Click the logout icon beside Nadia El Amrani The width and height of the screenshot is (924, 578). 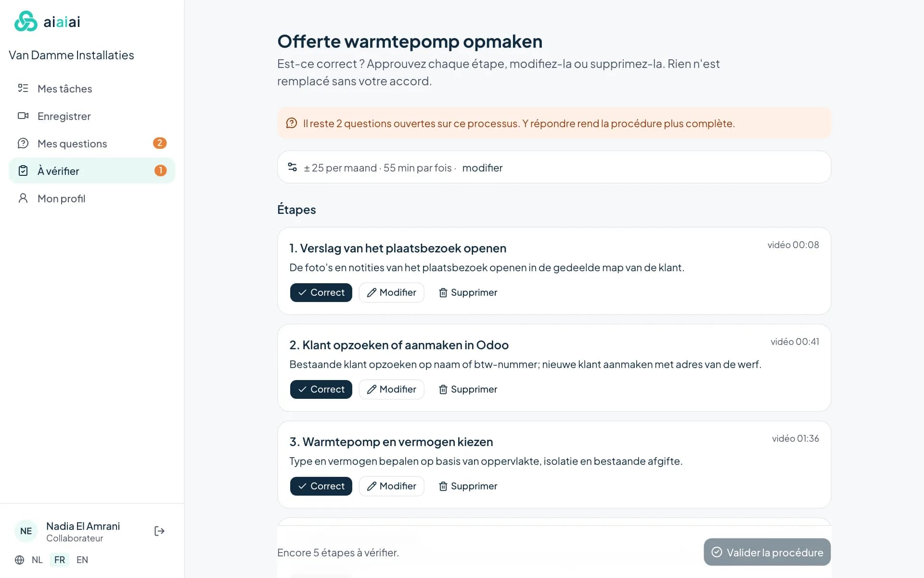pos(159,531)
